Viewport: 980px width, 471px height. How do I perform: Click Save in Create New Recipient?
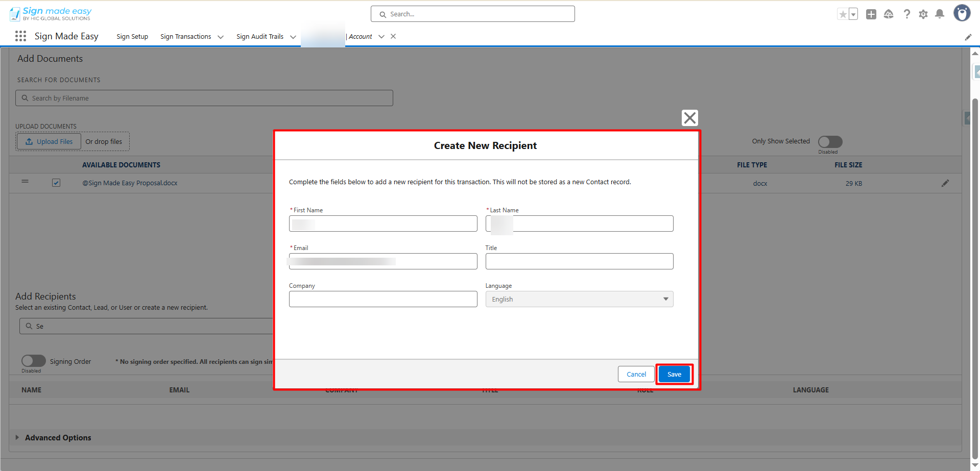(674, 374)
